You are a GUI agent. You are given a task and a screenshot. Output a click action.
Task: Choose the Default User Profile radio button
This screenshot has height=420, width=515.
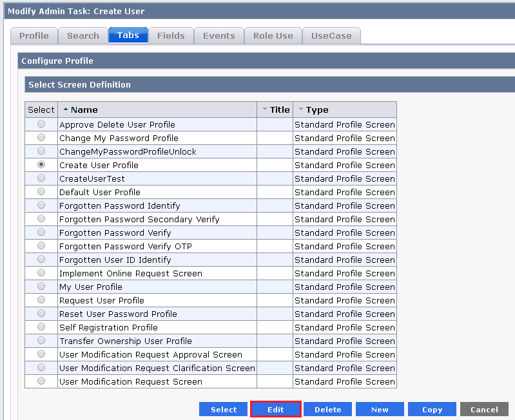pos(41,191)
